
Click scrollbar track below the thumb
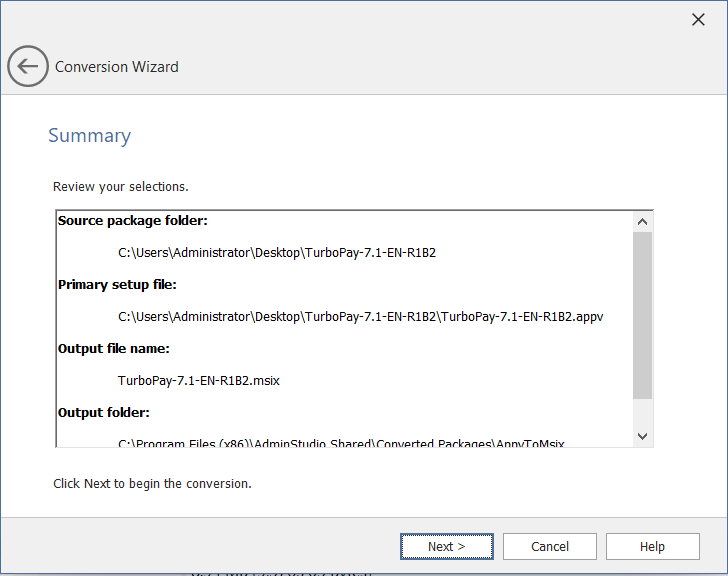[x=642, y=412]
